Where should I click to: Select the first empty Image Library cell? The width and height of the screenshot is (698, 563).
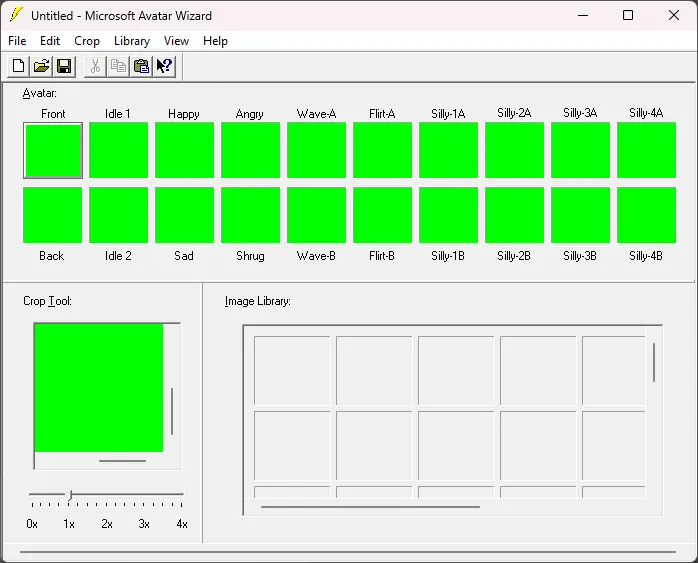(291, 371)
